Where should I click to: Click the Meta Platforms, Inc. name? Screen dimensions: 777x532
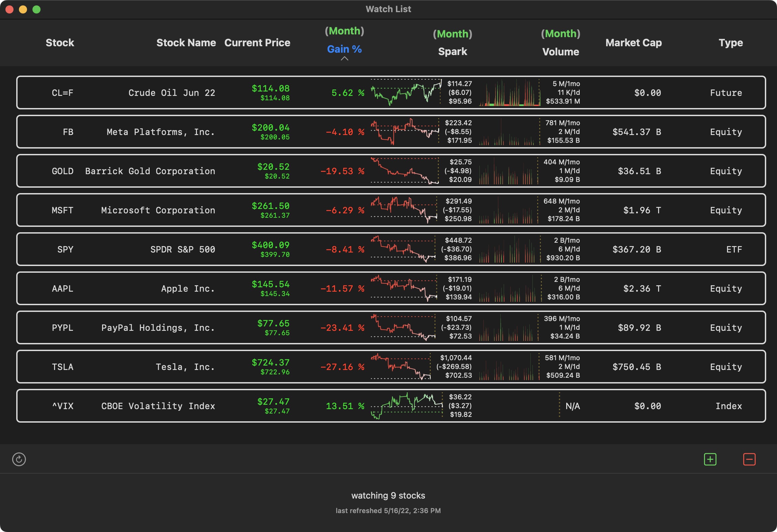tap(161, 132)
